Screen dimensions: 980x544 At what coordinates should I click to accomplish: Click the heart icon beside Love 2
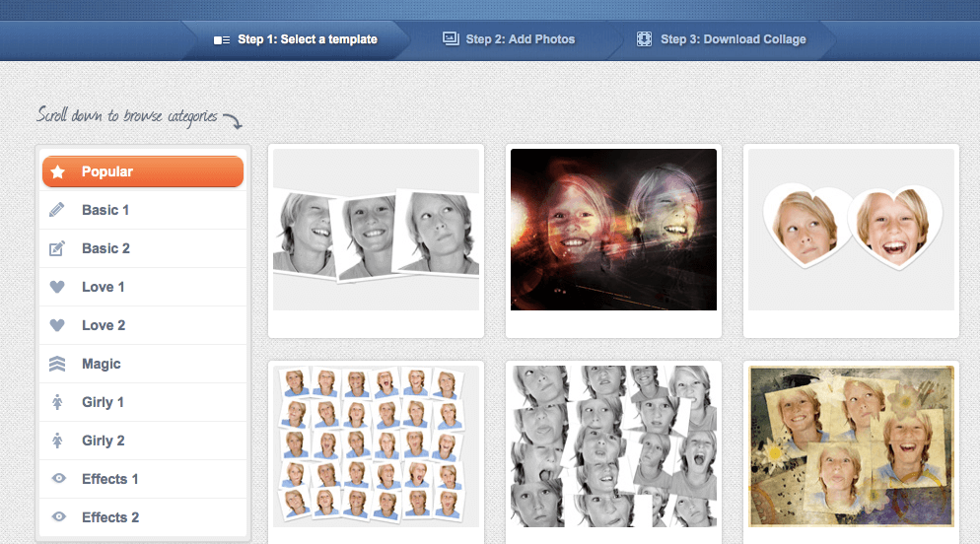click(x=58, y=325)
